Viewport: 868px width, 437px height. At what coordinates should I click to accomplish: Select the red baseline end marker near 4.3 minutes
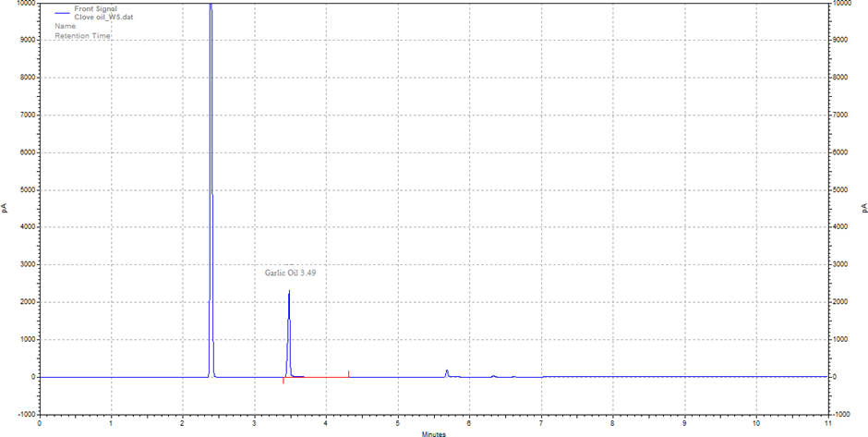pyautogui.click(x=348, y=373)
